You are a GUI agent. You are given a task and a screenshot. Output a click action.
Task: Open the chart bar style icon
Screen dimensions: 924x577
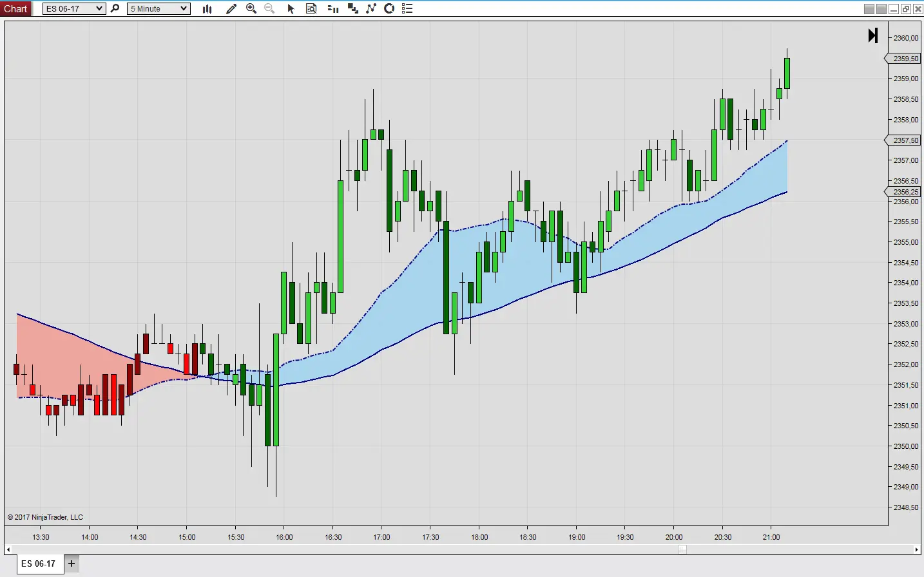(207, 8)
